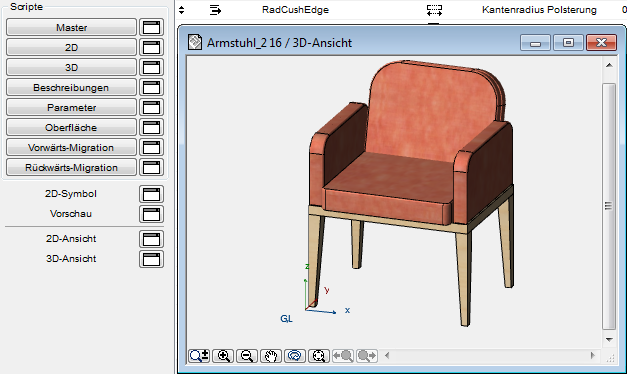Click the indent icon beside RadCushEdge
Screen dimensions: 627x374
[x=215, y=10]
